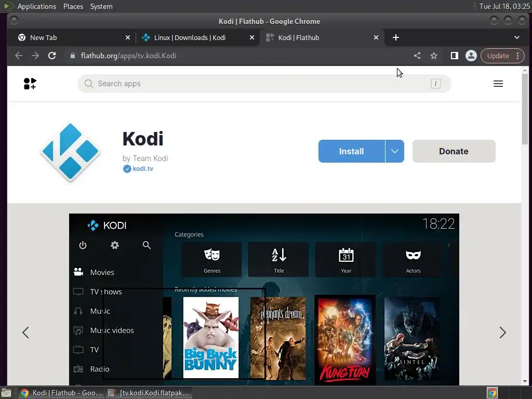Open the hamburger menu on Flathub

498,84
